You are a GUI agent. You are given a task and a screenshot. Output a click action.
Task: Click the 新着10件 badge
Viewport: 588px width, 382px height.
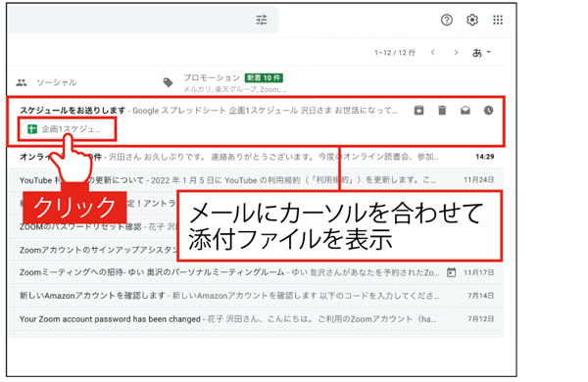coord(264,78)
